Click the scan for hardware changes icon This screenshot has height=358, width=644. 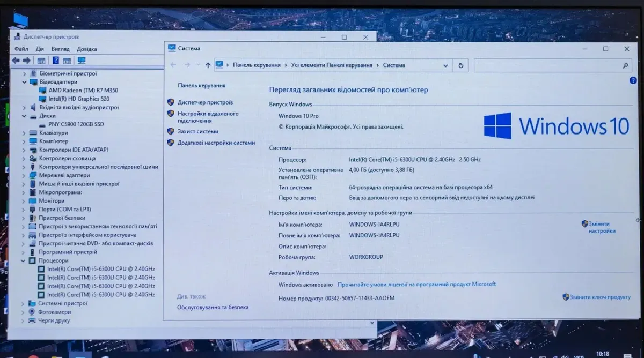pyautogui.click(x=82, y=61)
